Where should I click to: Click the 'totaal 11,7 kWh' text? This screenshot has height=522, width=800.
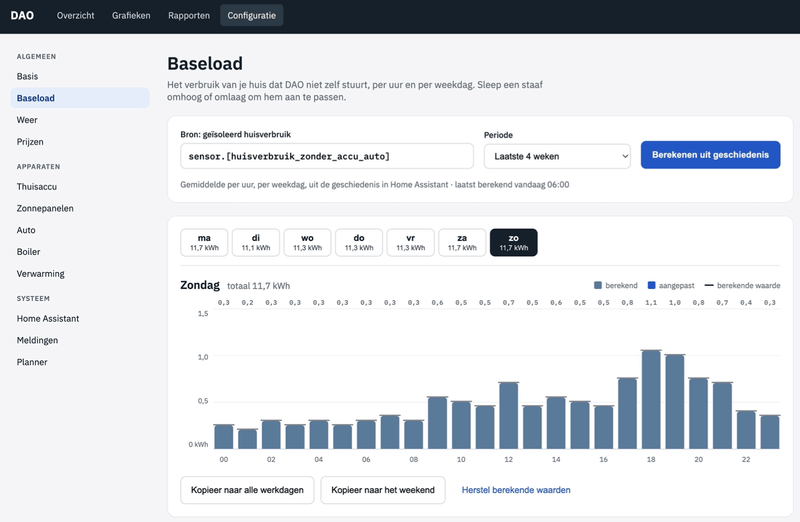tap(259, 286)
